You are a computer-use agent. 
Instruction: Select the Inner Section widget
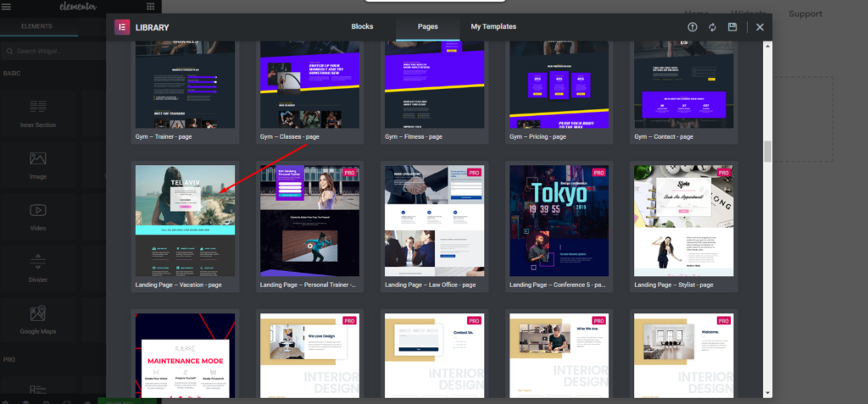37,114
